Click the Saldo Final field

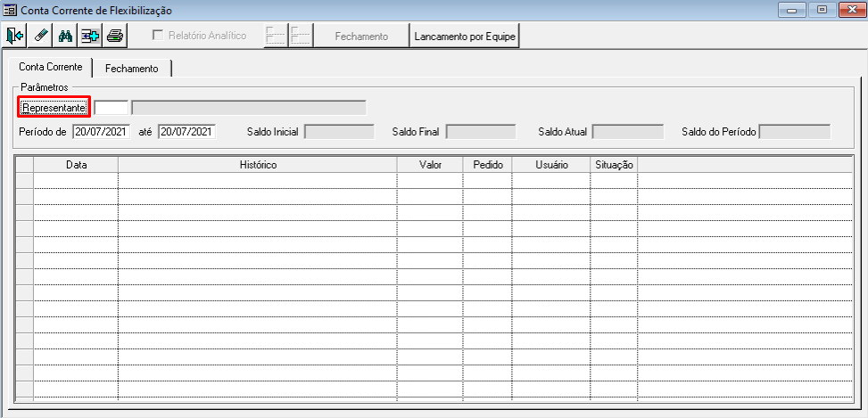(x=481, y=132)
